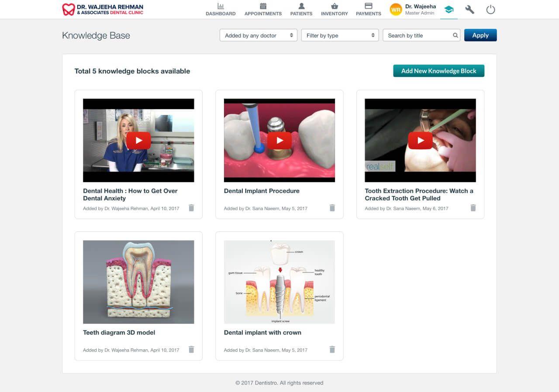Go to PAYMENTS menu label
Image resolution: width=559 pixels, height=392 pixels.
pyautogui.click(x=369, y=14)
